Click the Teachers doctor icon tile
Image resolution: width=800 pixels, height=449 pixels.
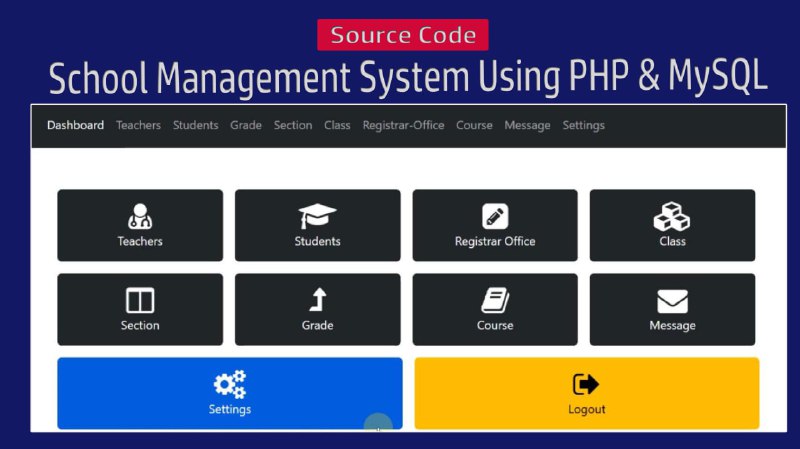(140, 216)
